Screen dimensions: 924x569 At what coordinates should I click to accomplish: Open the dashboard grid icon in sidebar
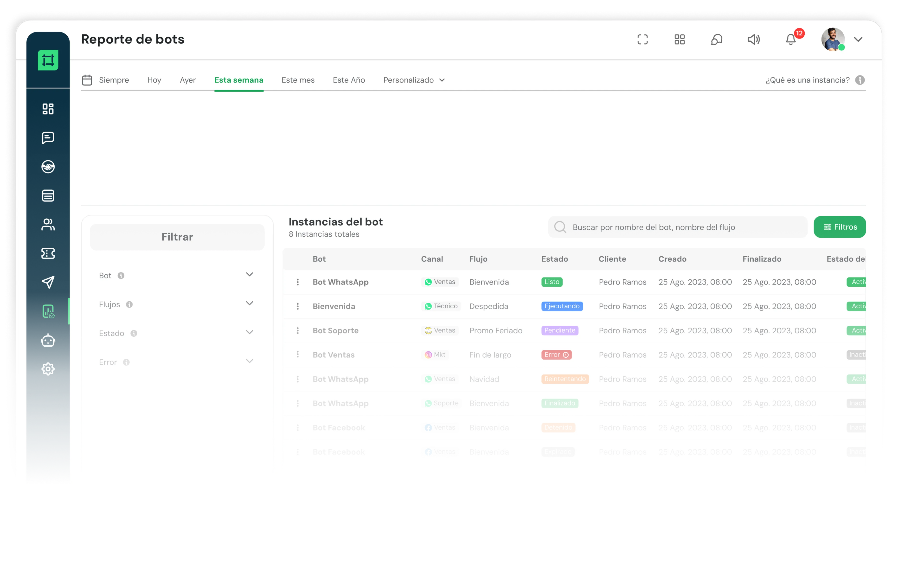(x=48, y=109)
